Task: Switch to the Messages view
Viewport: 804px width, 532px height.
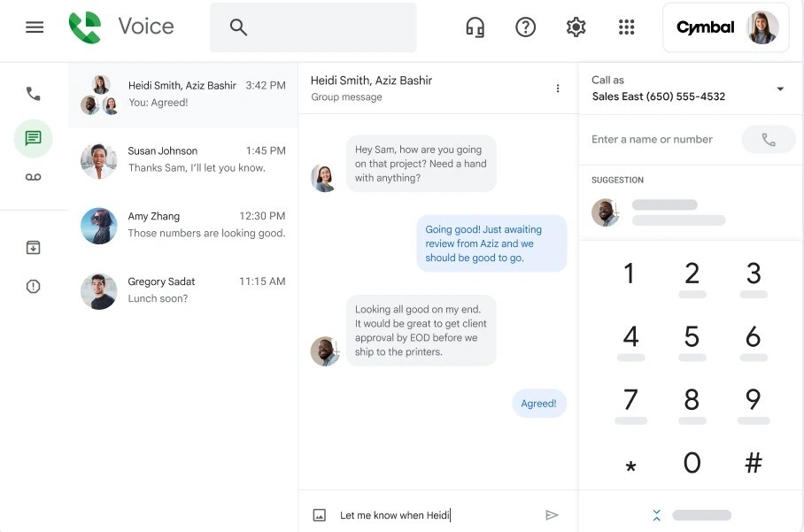Action: coord(33,137)
